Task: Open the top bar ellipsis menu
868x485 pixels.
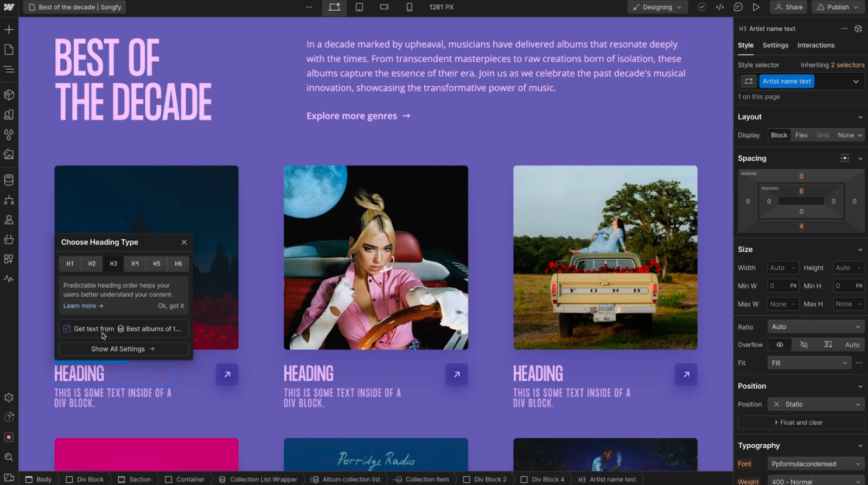Action: [309, 7]
